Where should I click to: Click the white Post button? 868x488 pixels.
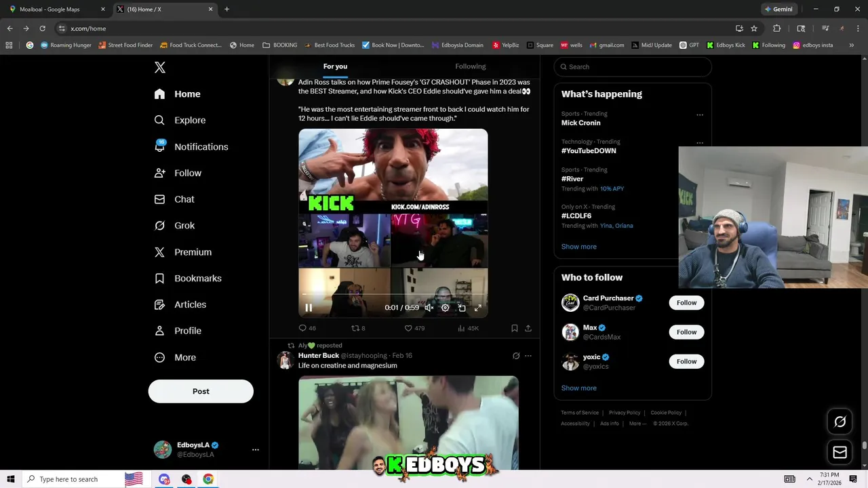(x=201, y=391)
